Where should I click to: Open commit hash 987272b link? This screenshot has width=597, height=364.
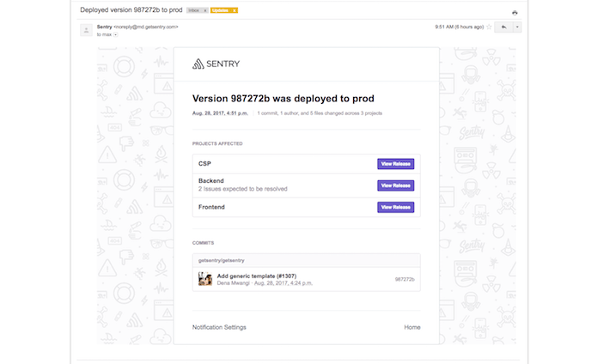point(405,279)
